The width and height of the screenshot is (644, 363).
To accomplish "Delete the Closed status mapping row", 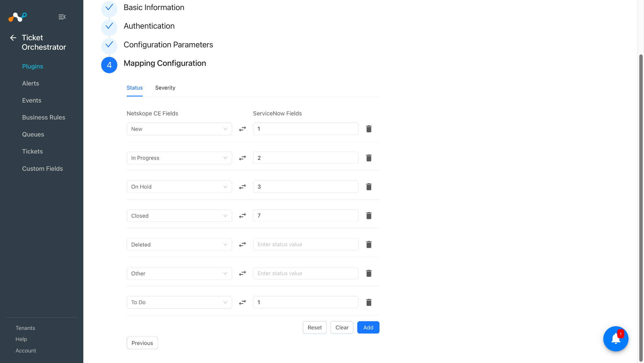I will 369,216.
